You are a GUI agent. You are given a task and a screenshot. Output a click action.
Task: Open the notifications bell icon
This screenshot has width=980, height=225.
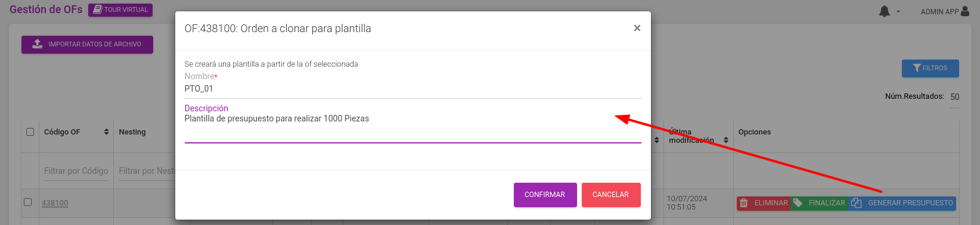click(x=885, y=11)
